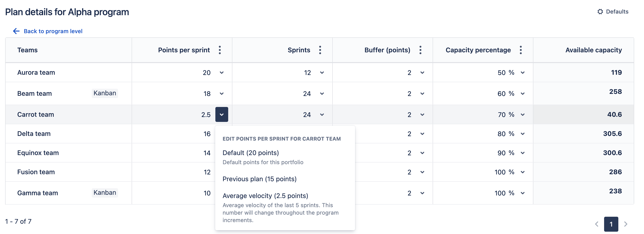Expand the Aurora team points per sprint dropdown
Screen dimensions: 644x234
221,73
